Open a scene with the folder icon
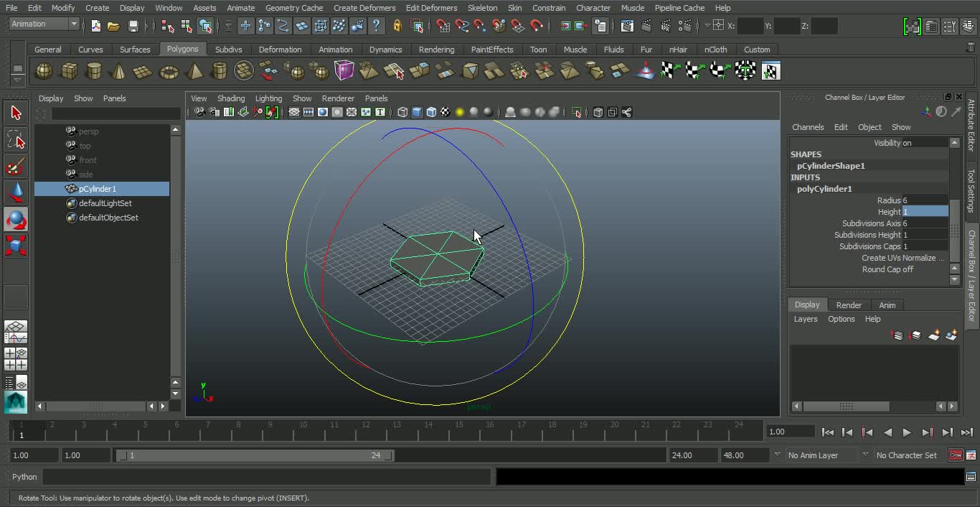The width and height of the screenshot is (980, 507). [x=113, y=26]
